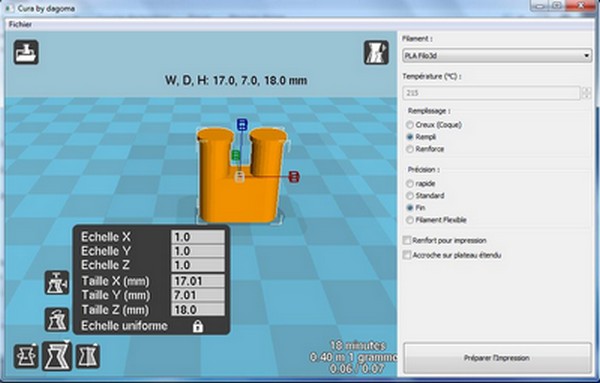600x383 pixels.
Task: Select the mirror tool icon
Action: point(88,356)
